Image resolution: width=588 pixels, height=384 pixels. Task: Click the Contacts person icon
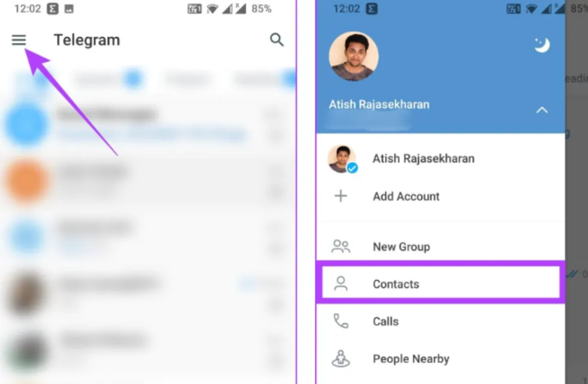click(340, 284)
